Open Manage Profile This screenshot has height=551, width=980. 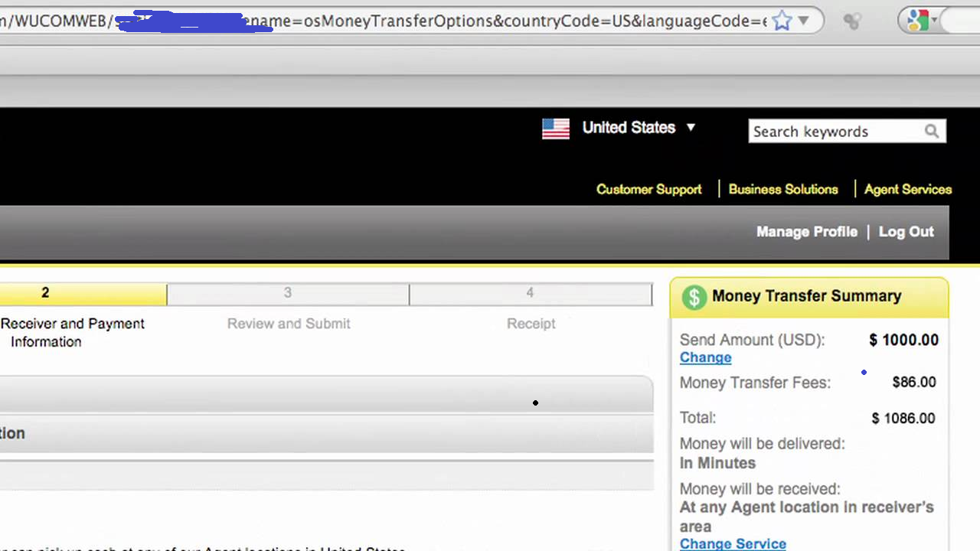[x=807, y=232]
